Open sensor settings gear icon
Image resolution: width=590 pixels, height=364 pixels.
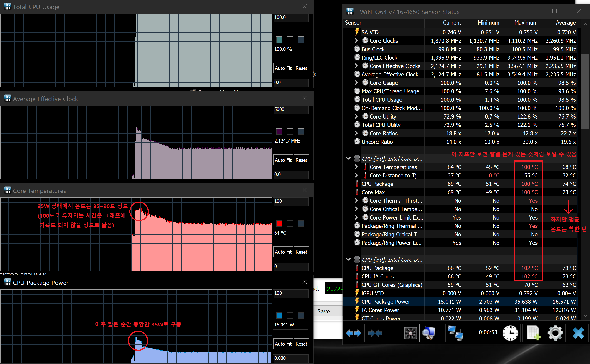555,334
